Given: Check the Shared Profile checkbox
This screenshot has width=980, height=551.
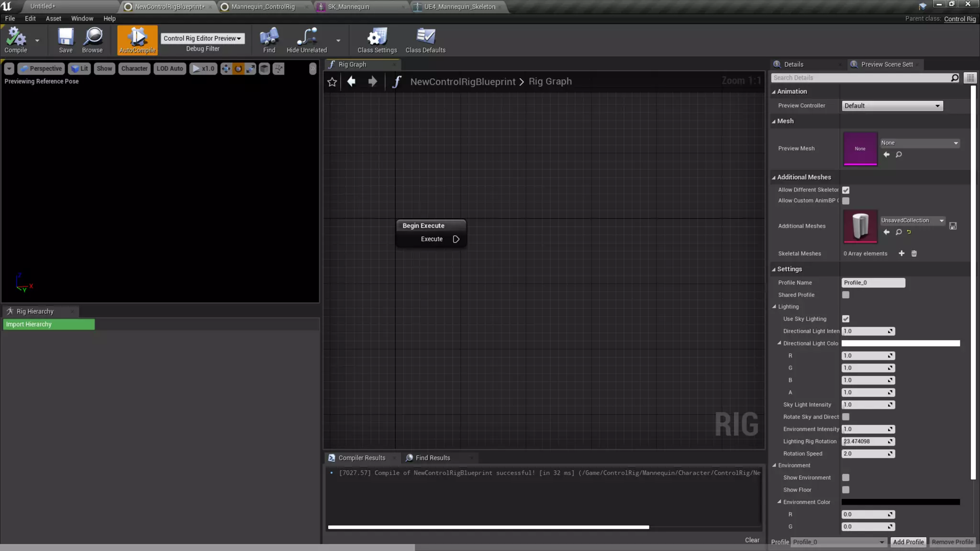Looking at the screenshot, I should [846, 295].
